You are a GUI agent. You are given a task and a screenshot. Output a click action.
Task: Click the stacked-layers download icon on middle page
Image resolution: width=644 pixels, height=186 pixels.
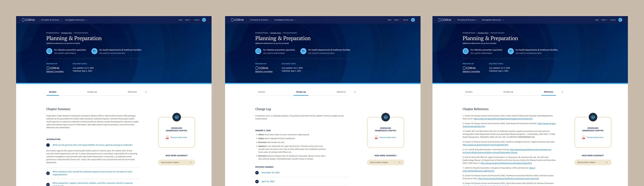tap(386, 117)
